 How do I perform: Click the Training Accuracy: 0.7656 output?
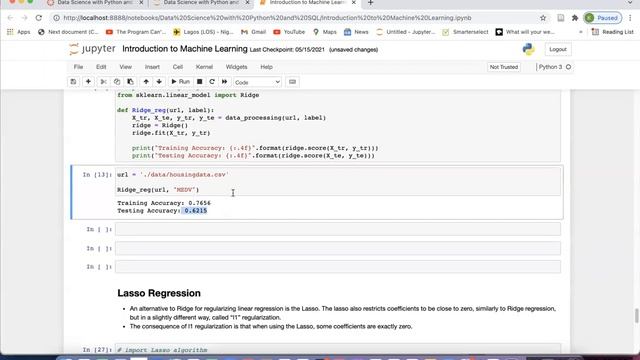(164, 203)
